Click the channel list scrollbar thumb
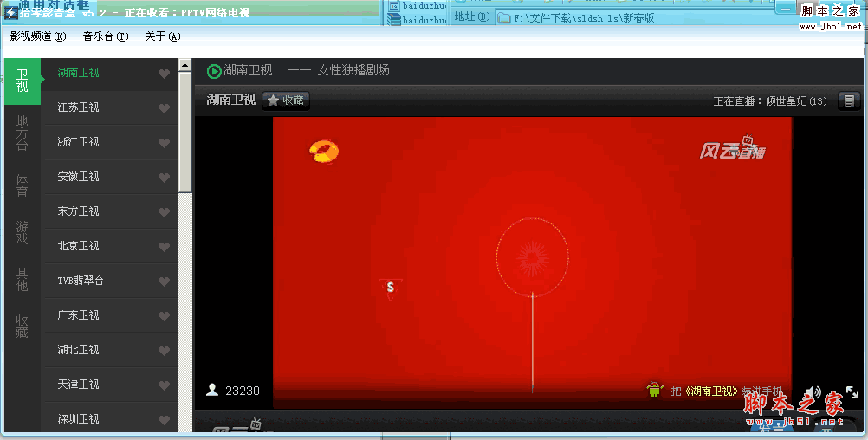Screen dimensions: 868x440 click(185, 133)
